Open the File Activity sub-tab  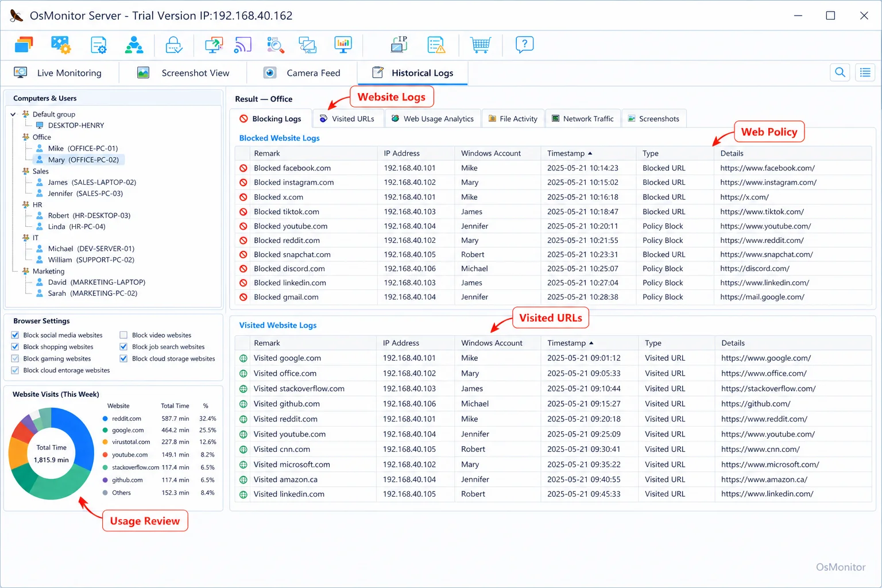513,119
